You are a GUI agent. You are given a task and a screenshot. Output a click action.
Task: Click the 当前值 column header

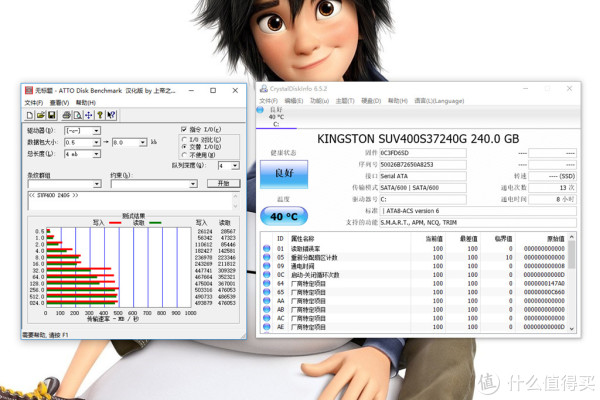click(x=434, y=238)
